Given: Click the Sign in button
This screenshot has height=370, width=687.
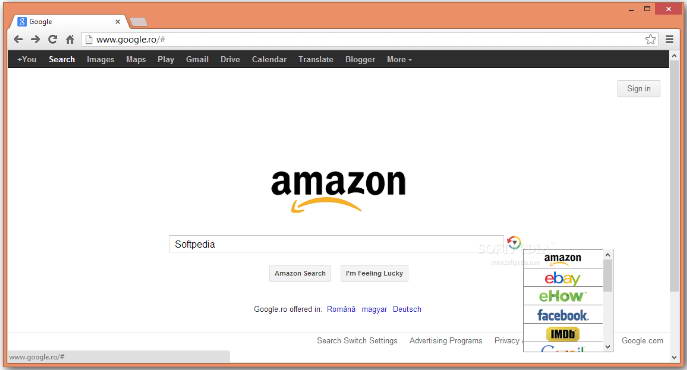Looking at the screenshot, I should (638, 89).
